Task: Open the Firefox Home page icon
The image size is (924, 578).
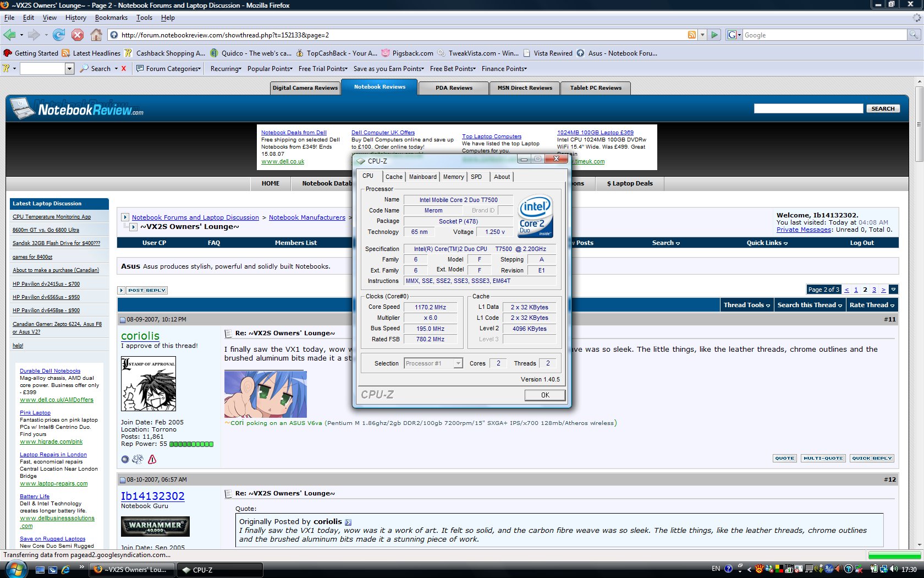Action: coord(96,35)
